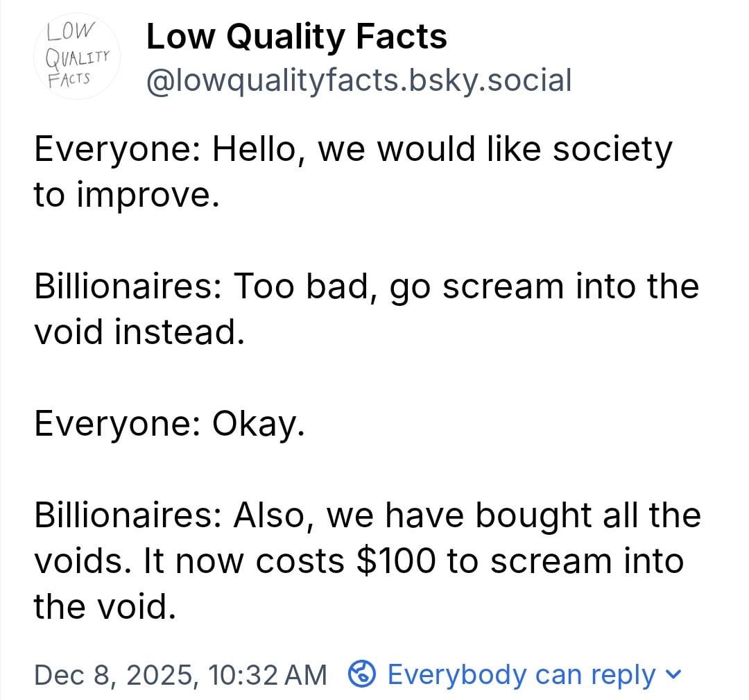Image resolution: width=749 pixels, height=700 pixels.
Task: Click the $100 price in the post
Action: tap(395, 561)
